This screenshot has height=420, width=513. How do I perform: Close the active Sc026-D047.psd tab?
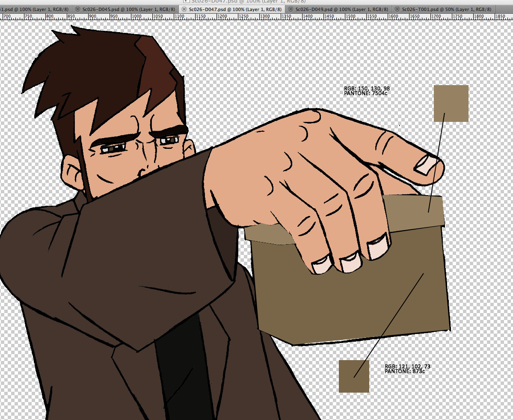(x=184, y=9)
